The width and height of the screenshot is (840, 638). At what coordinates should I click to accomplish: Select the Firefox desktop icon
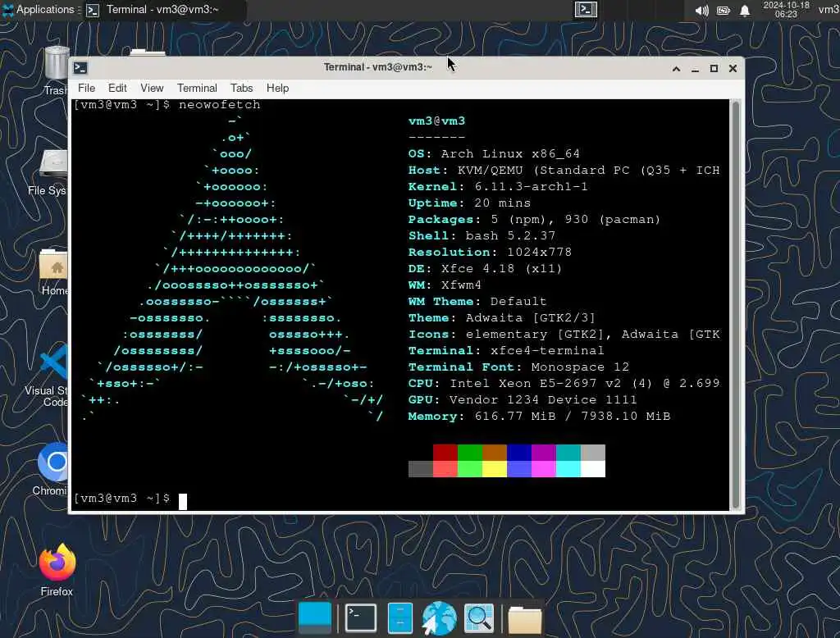point(57,569)
